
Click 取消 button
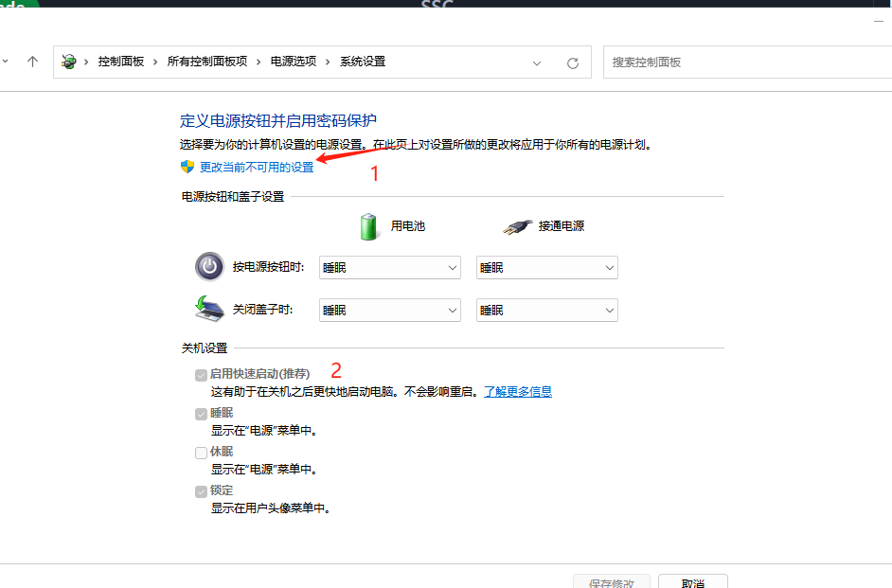[693, 581]
